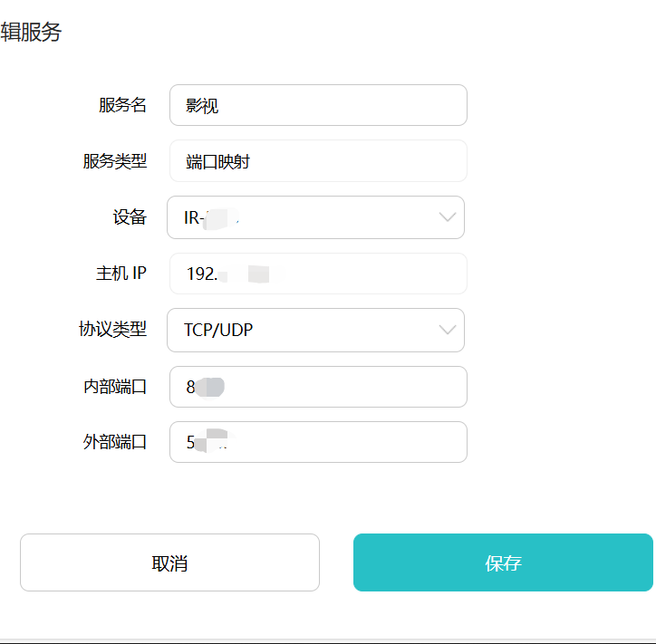
Task: Click the 设备 dropdown chevron arrow
Action: tap(448, 217)
